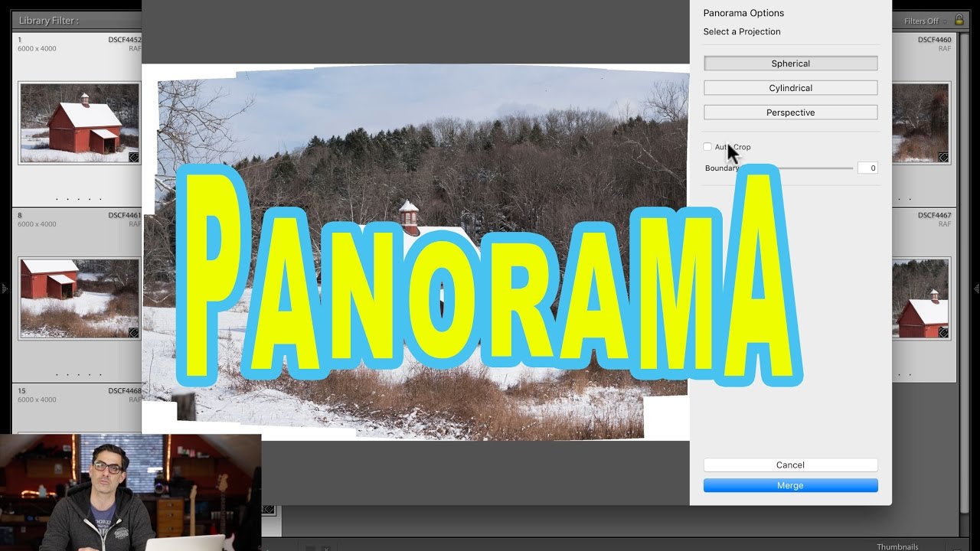The height and width of the screenshot is (551, 980).
Task: Collapse the right panel using edge arrow
Action: pyautogui.click(x=976, y=289)
